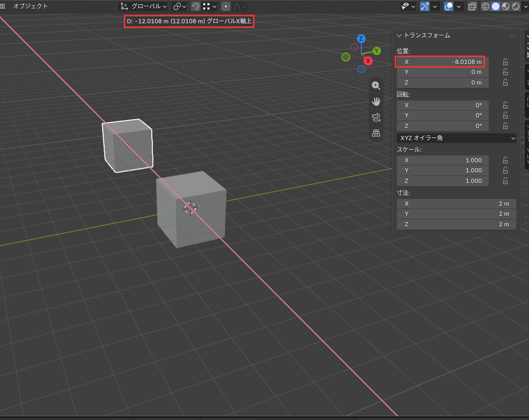Screen dimensions: 529x420
Task: Select the hand pan view icon
Action: click(x=376, y=101)
